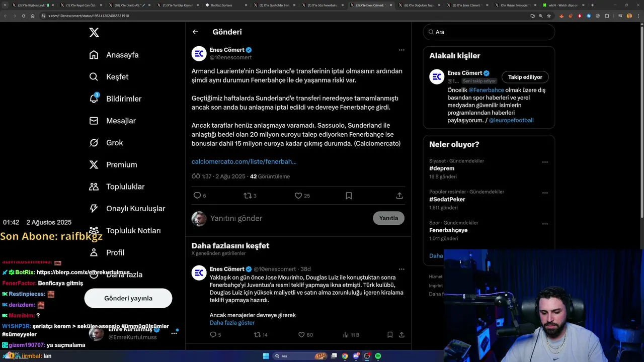
Task: Open Mesajlar messages
Action: 112,121
